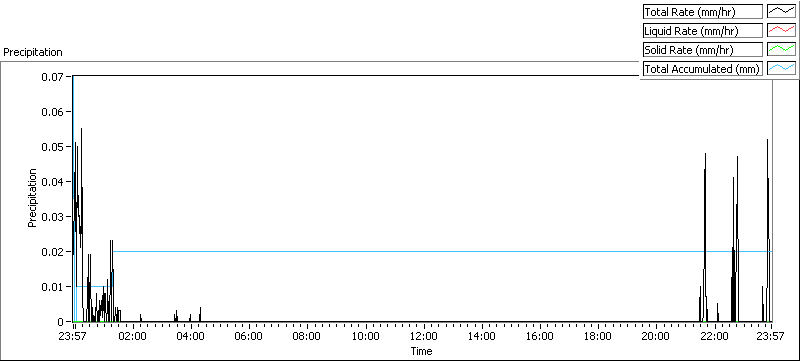Click the Liquid Rate (mm/hr) legend label

click(x=702, y=31)
